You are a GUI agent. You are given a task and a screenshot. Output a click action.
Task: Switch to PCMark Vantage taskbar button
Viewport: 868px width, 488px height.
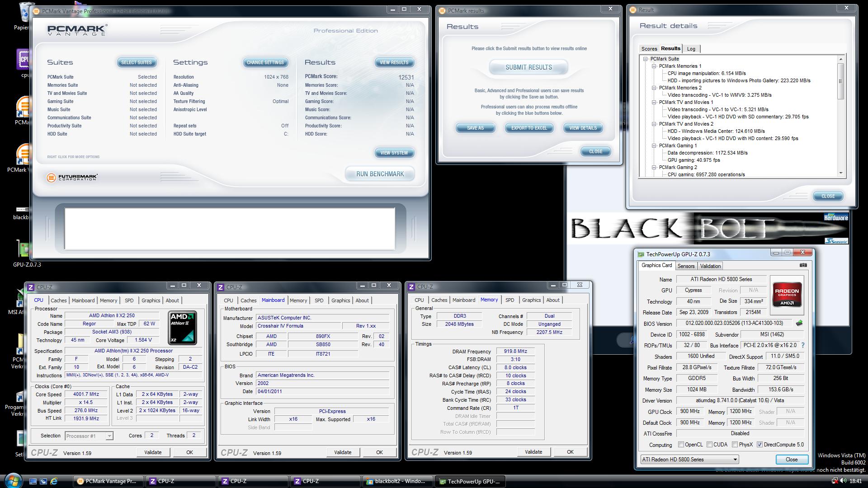pos(108,481)
